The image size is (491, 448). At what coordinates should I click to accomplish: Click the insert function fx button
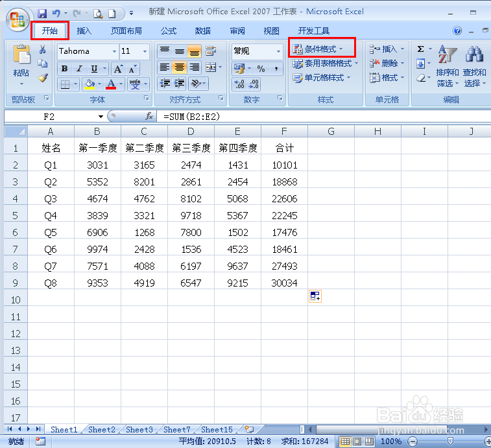[x=149, y=117]
